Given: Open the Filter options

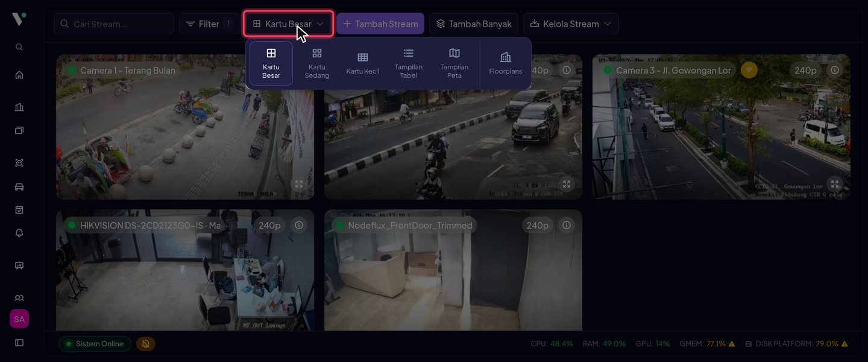Looking at the screenshot, I should point(209,24).
